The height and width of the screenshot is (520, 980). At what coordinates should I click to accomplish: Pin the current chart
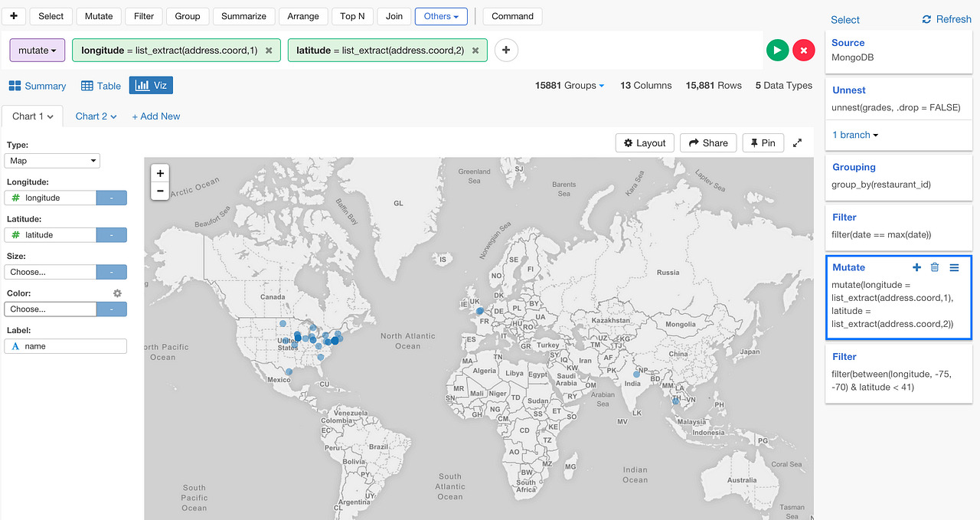pos(763,142)
